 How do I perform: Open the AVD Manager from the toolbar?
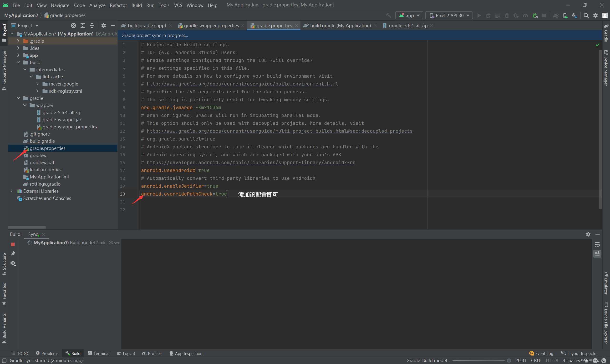point(565,15)
